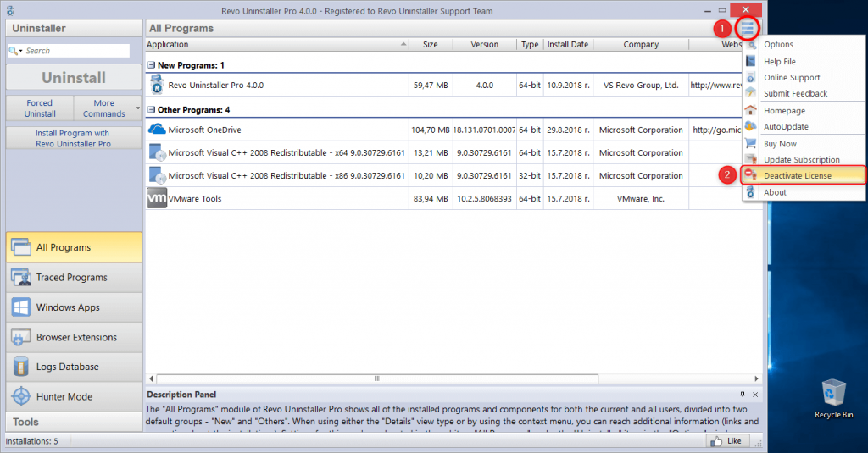868x453 pixels.
Task: Type in the Search input field
Action: click(x=76, y=51)
